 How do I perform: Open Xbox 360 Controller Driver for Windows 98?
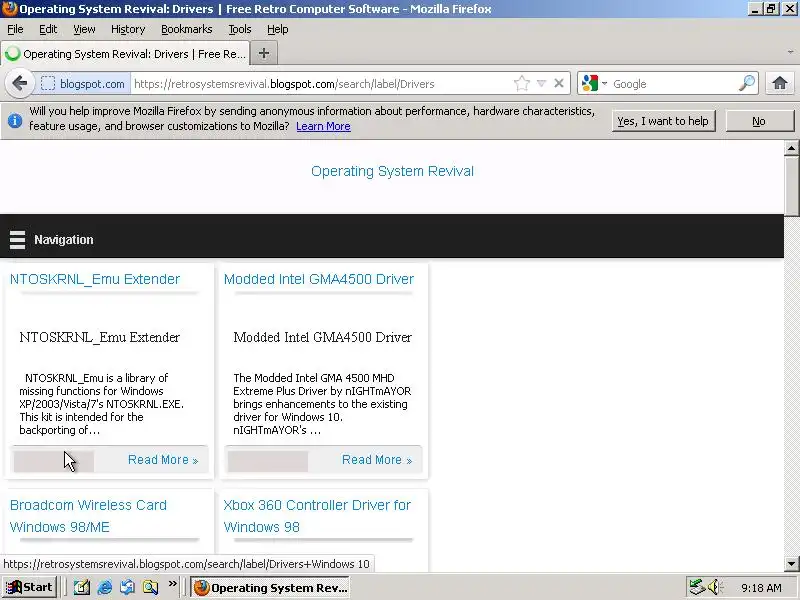[317, 516]
